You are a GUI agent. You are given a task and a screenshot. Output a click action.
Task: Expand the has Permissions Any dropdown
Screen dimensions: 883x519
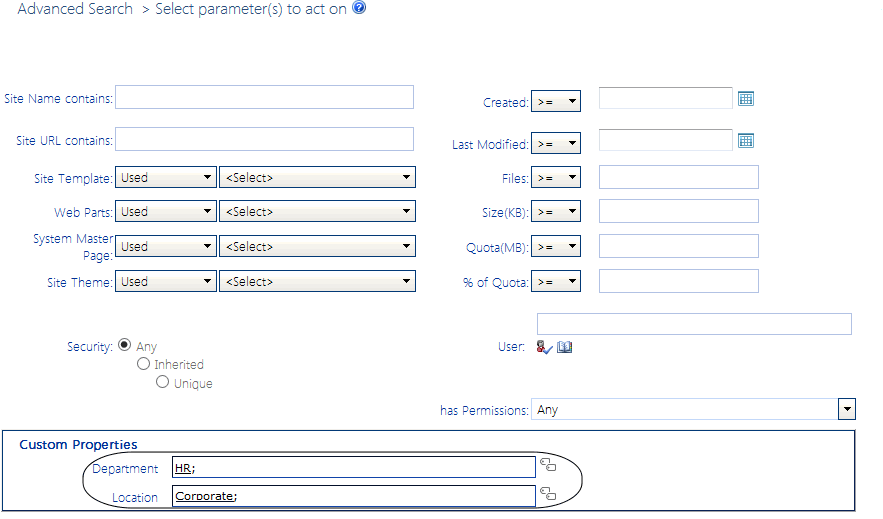pyautogui.click(x=694, y=409)
